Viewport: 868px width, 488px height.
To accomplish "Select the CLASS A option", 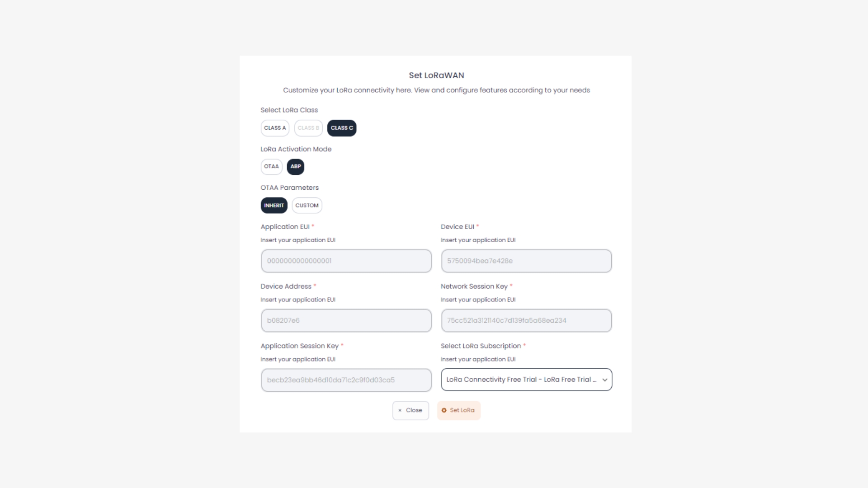I will [x=275, y=128].
